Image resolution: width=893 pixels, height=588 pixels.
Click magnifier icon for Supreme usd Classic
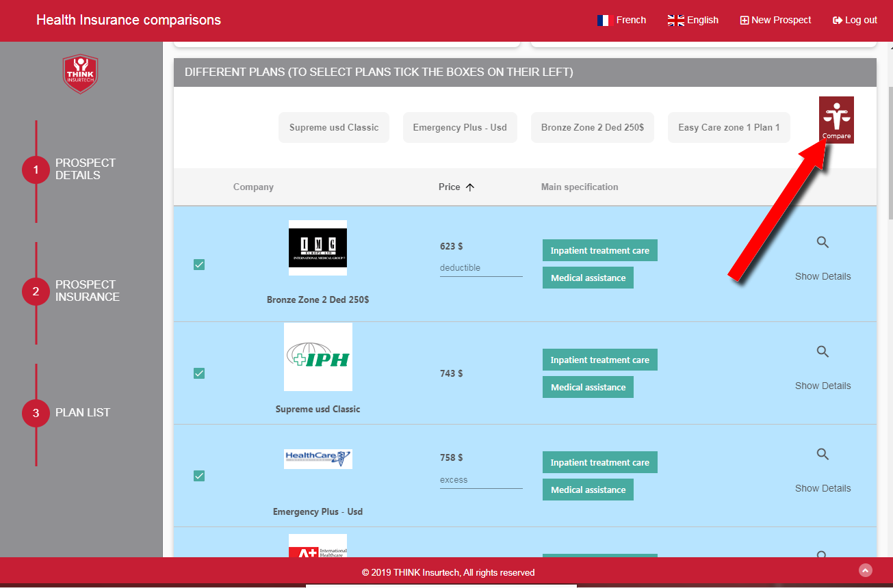(823, 351)
